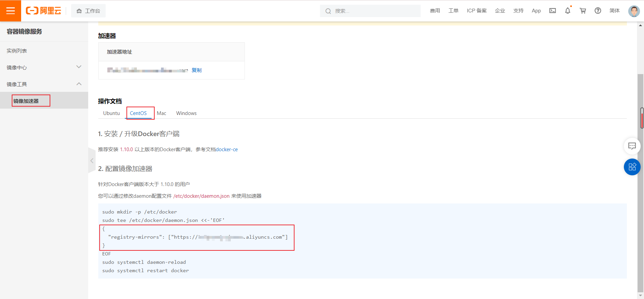Open the orange hamburger main menu
The height and width of the screenshot is (299, 644).
(10, 11)
